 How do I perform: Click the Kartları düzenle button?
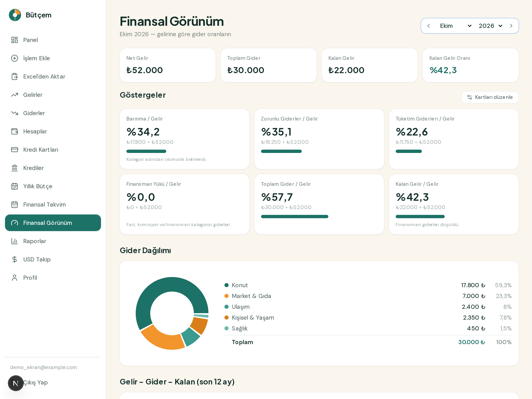[x=490, y=97]
